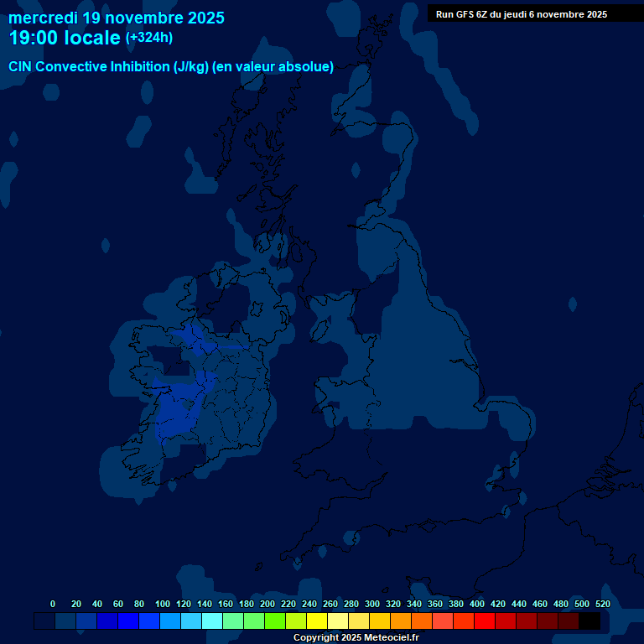Click the CIN Convective Inhibition title
Image resolution: width=644 pixels, height=644 pixels.
point(107,67)
